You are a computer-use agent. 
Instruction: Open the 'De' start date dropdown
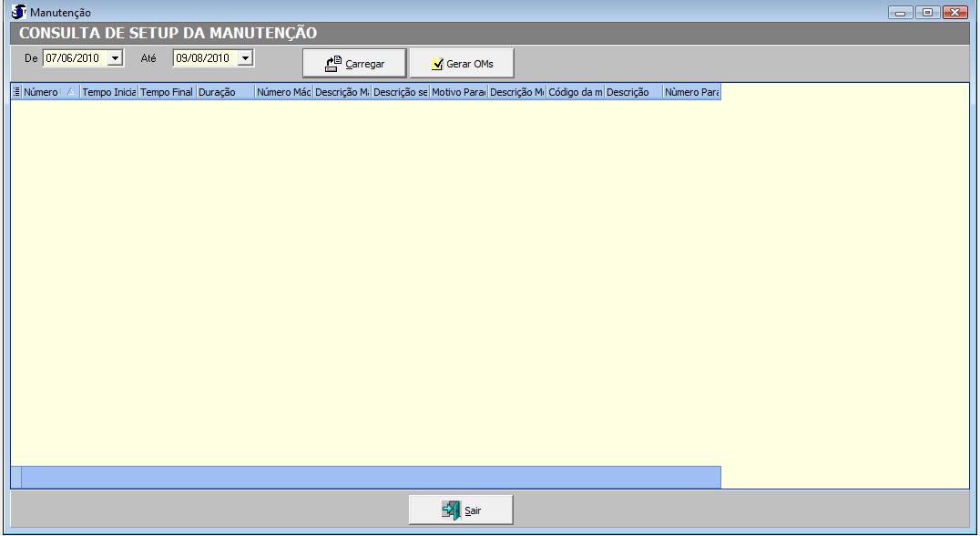115,58
